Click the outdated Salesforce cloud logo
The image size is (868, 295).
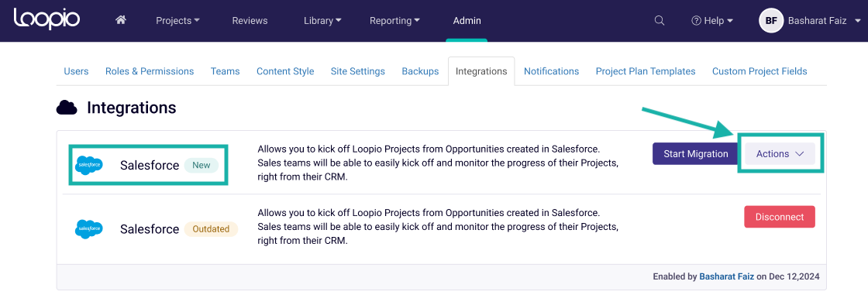pyautogui.click(x=88, y=228)
